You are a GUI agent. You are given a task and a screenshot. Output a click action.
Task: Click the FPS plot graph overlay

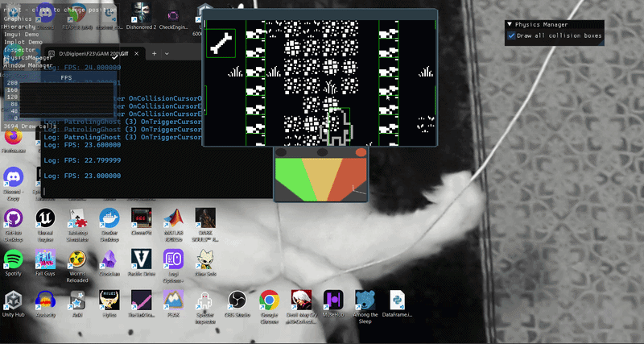click(x=66, y=99)
